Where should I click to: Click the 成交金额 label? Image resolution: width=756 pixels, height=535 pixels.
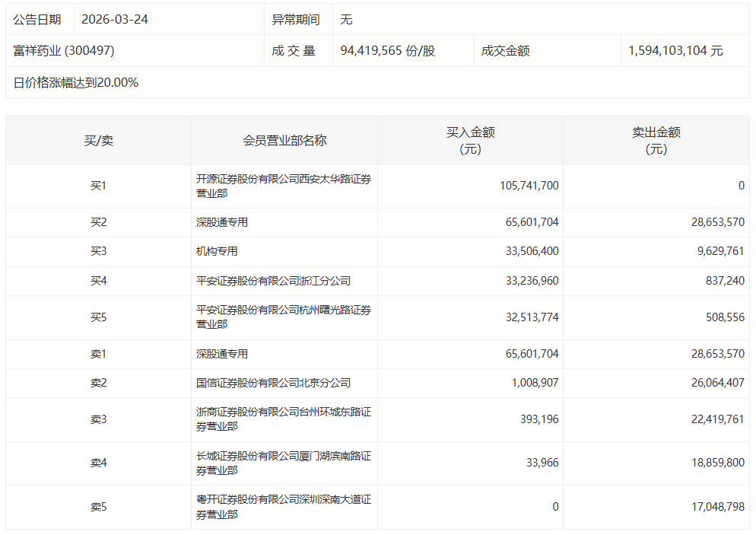point(511,50)
